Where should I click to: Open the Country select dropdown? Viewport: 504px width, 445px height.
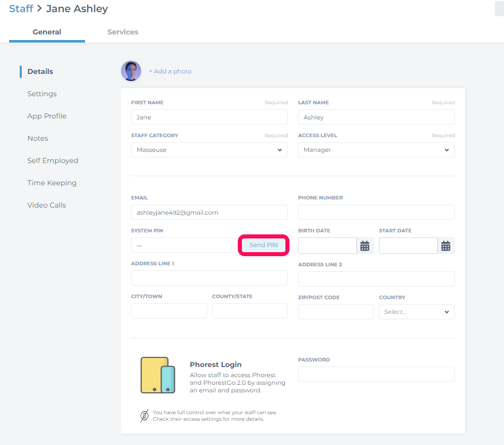(x=416, y=312)
